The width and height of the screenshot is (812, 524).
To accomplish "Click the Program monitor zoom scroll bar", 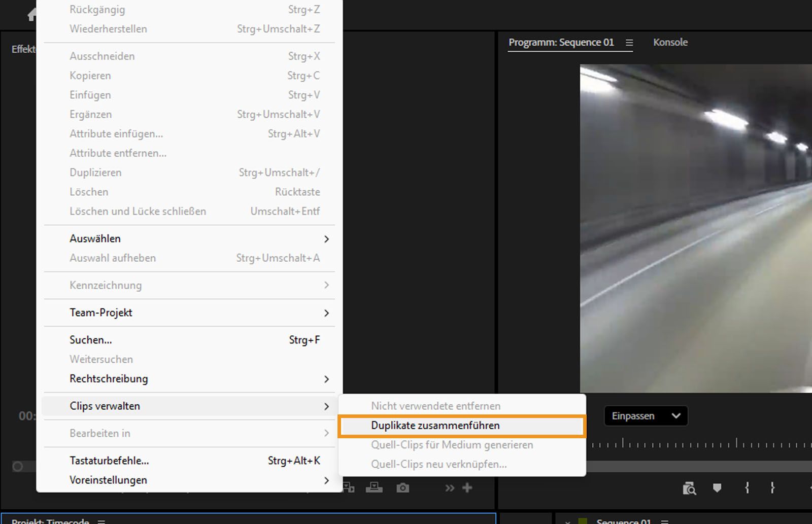I will pos(699,466).
